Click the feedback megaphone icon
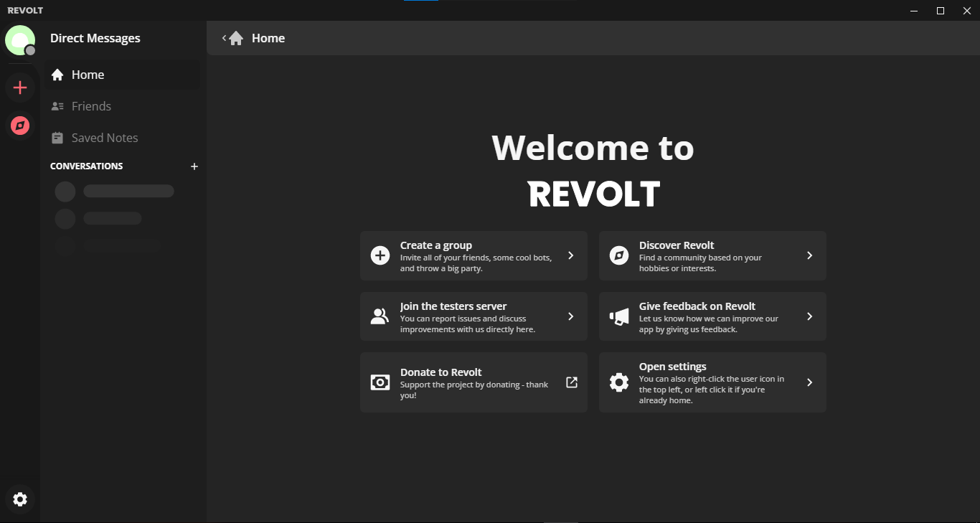 point(619,316)
